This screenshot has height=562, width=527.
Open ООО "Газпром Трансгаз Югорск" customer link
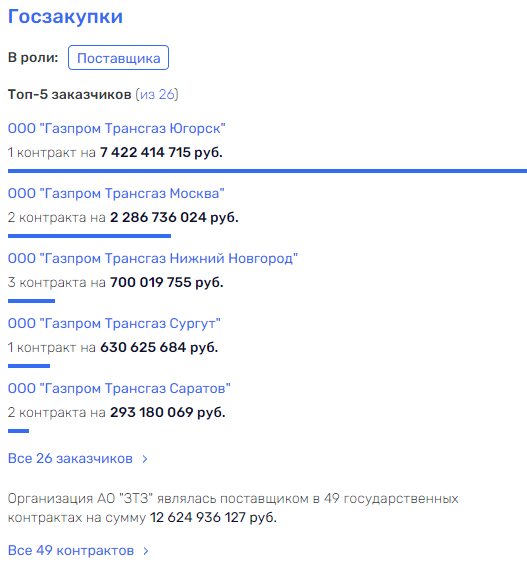coord(117,128)
